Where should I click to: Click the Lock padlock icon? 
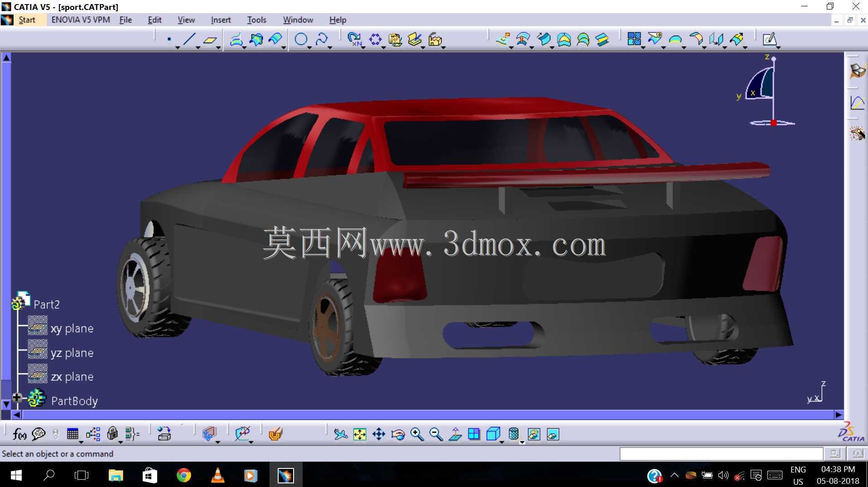112,434
